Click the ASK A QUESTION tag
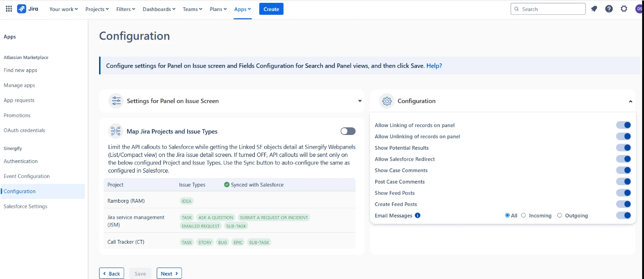The height and width of the screenshot is (279, 644). pyautogui.click(x=216, y=217)
